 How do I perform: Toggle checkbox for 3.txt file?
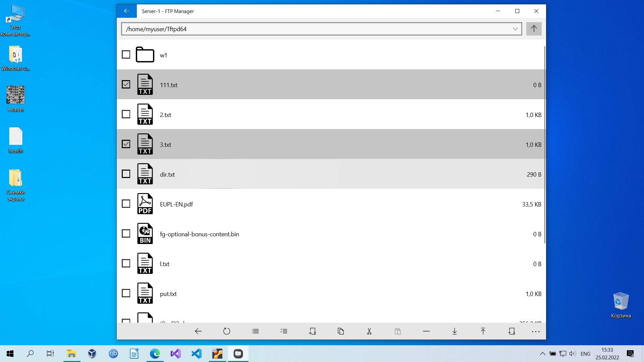click(126, 144)
